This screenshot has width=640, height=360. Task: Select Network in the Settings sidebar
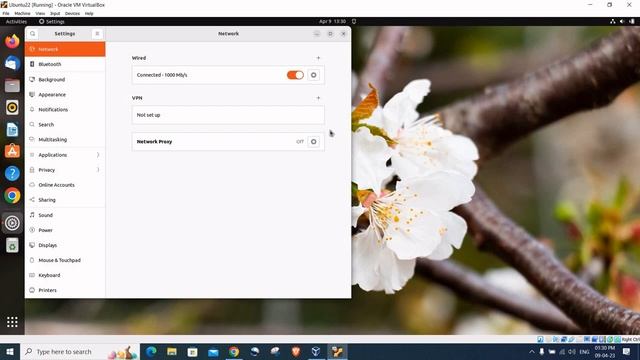[65, 49]
